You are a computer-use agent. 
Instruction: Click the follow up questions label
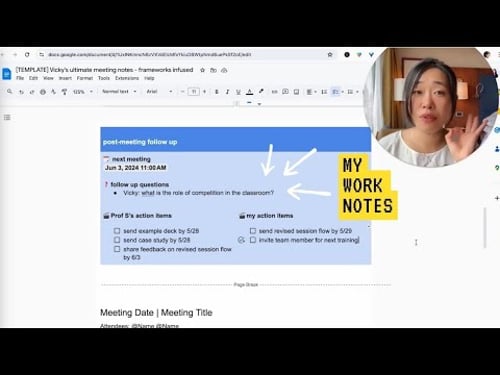click(x=139, y=184)
